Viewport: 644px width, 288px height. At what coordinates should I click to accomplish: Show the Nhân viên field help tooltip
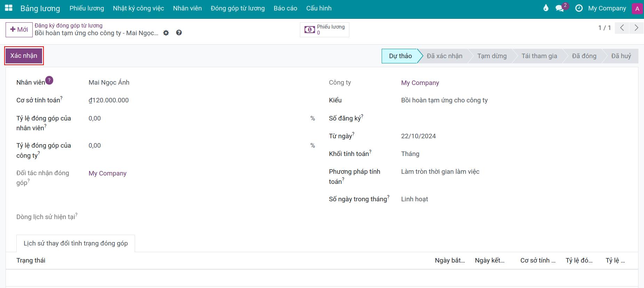click(x=49, y=80)
